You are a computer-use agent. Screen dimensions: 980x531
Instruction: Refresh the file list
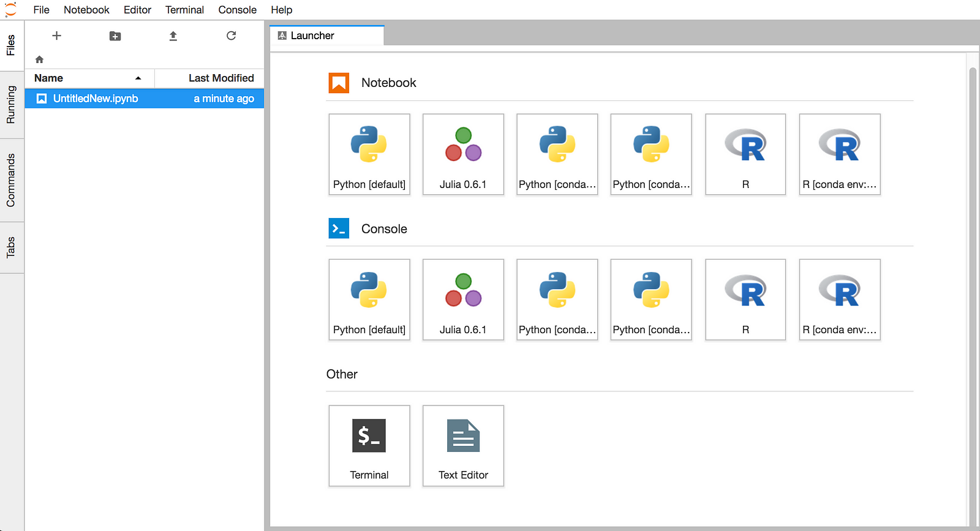pyautogui.click(x=231, y=36)
